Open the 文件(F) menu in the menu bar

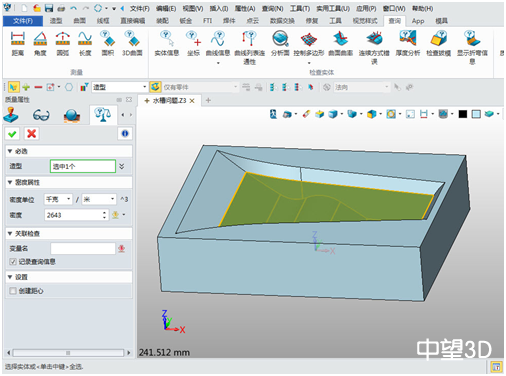[140, 8]
